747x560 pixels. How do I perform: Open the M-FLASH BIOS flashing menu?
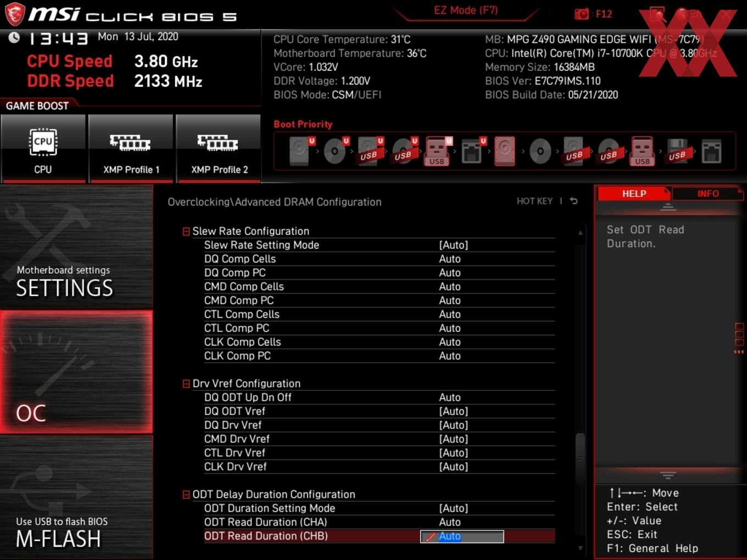(76, 497)
